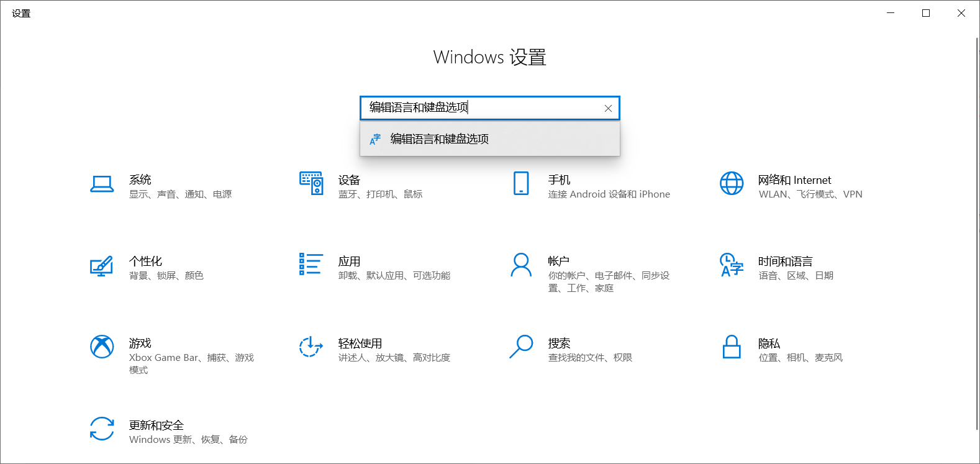Click the text 连接 Android 设备和 iPhone
Screen dimensions: 980x464
tap(609, 194)
